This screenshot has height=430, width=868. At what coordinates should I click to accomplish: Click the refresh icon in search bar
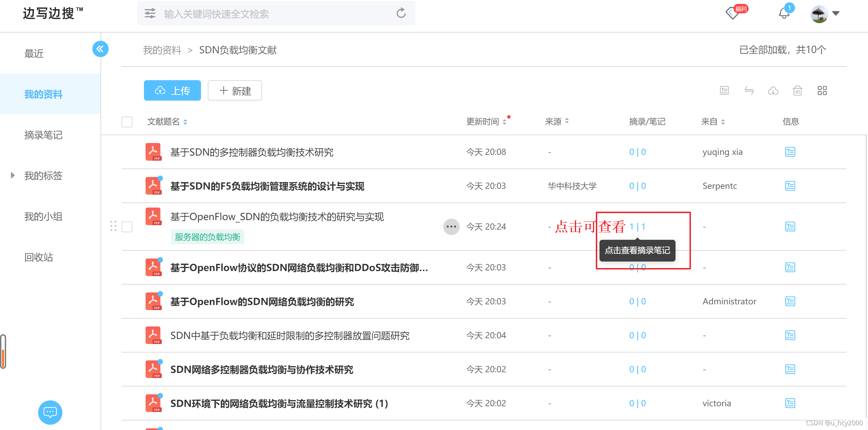[x=401, y=13]
